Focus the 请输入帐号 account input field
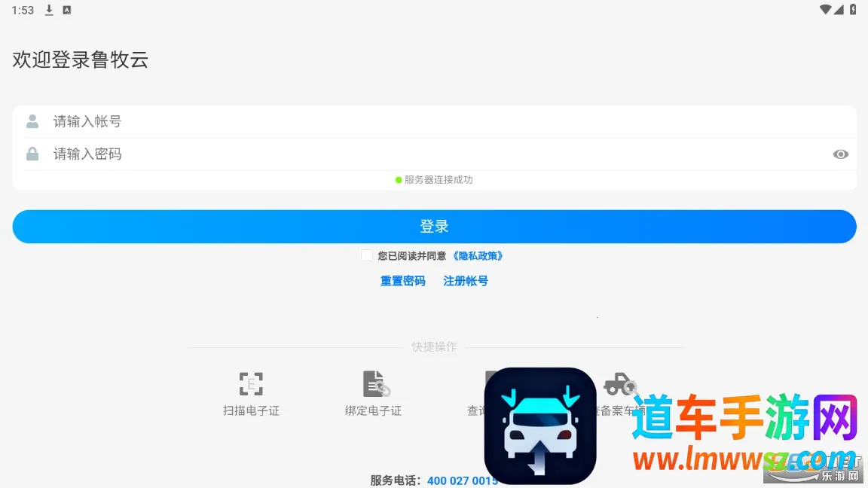This screenshot has width=868, height=488. point(437,121)
